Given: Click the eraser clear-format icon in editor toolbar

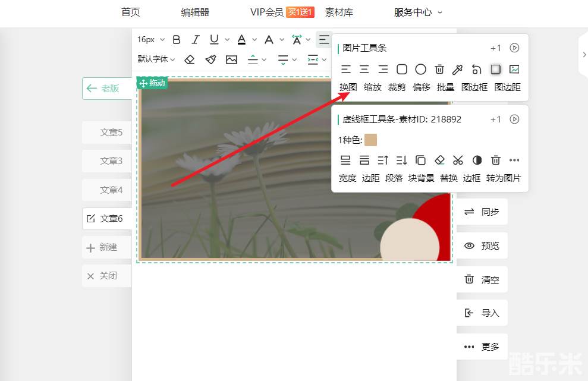Looking at the screenshot, I should [x=189, y=59].
